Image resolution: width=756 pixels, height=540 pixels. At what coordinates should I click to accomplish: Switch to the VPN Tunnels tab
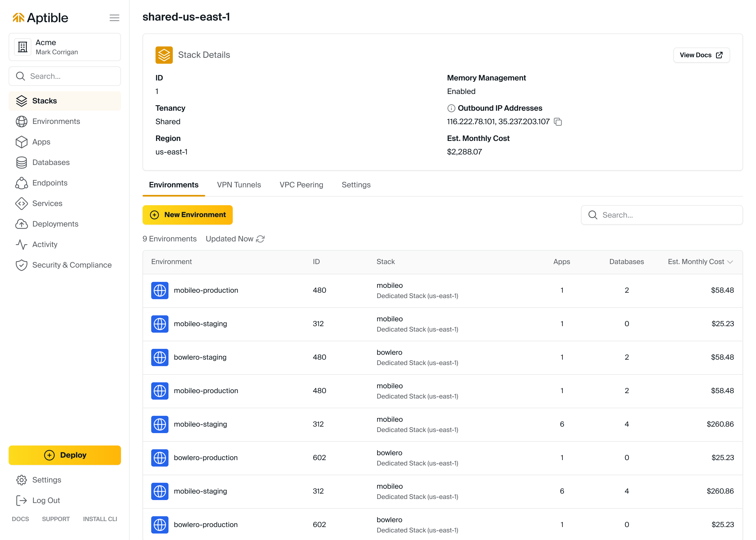(x=239, y=185)
